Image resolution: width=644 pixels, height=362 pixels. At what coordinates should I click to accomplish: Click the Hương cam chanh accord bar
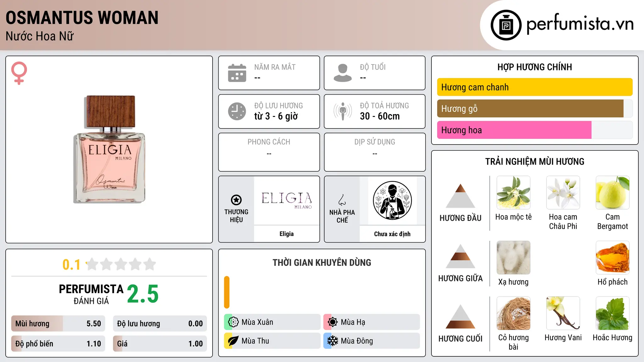(x=535, y=87)
